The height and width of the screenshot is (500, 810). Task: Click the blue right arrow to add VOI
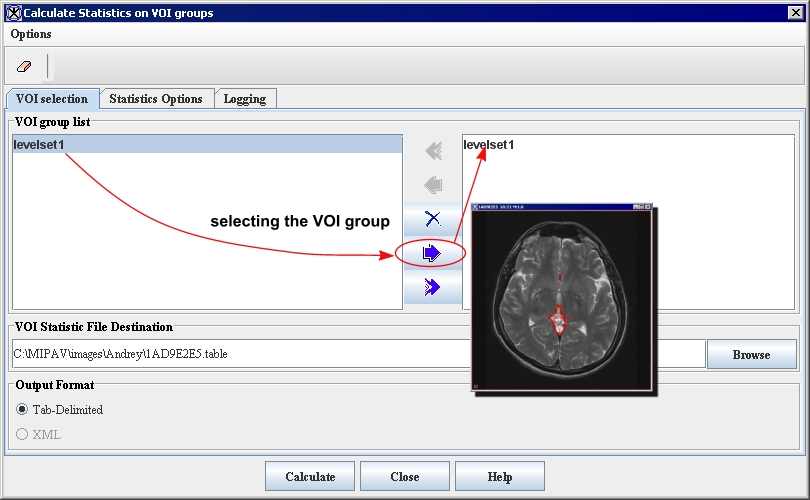point(432,253)
